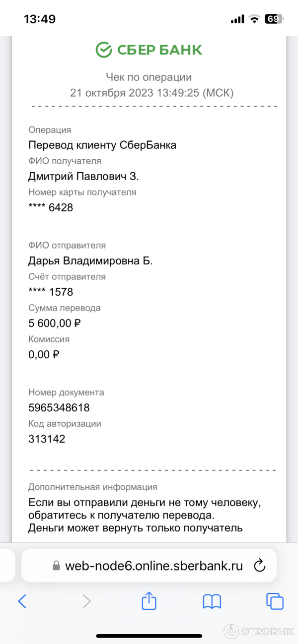Tap the transfer amount 5 600,00 ₽
This screenshot has width=298, height=644.
55,323
